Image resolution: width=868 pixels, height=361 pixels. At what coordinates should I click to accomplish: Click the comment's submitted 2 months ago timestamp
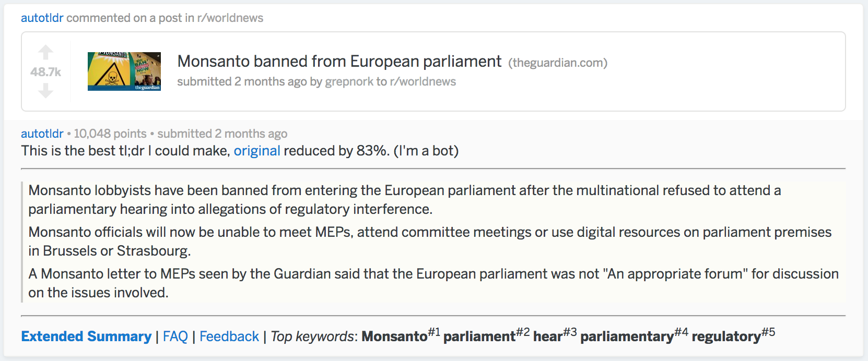[x=222, y=134]
